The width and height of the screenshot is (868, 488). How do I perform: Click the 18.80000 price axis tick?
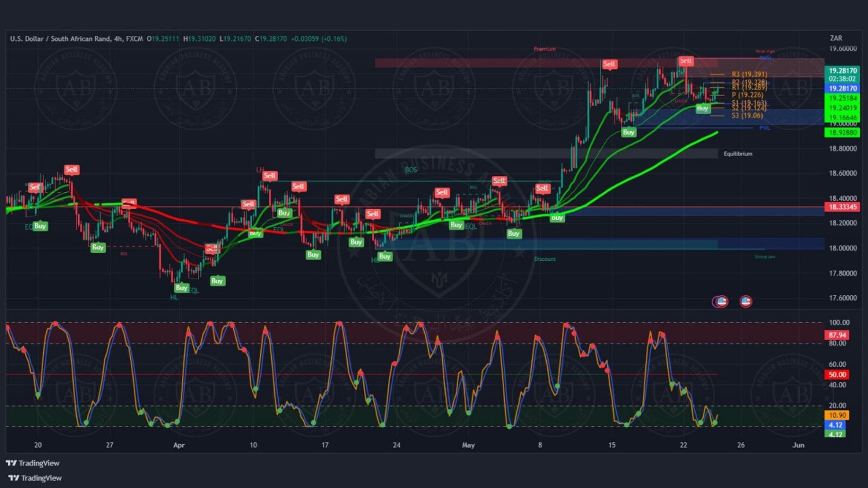coord(843,149)
